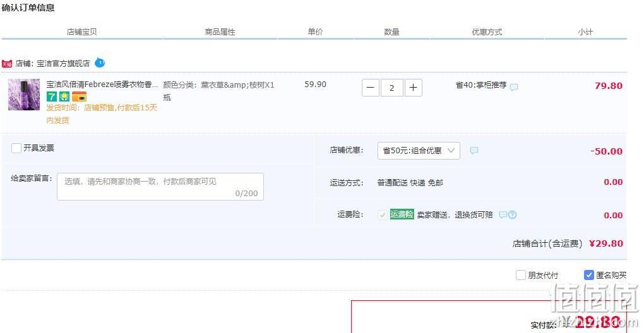The image size is (644, 333).
Task: Click the green 运费险 tag
Action: tap(402, 214)
